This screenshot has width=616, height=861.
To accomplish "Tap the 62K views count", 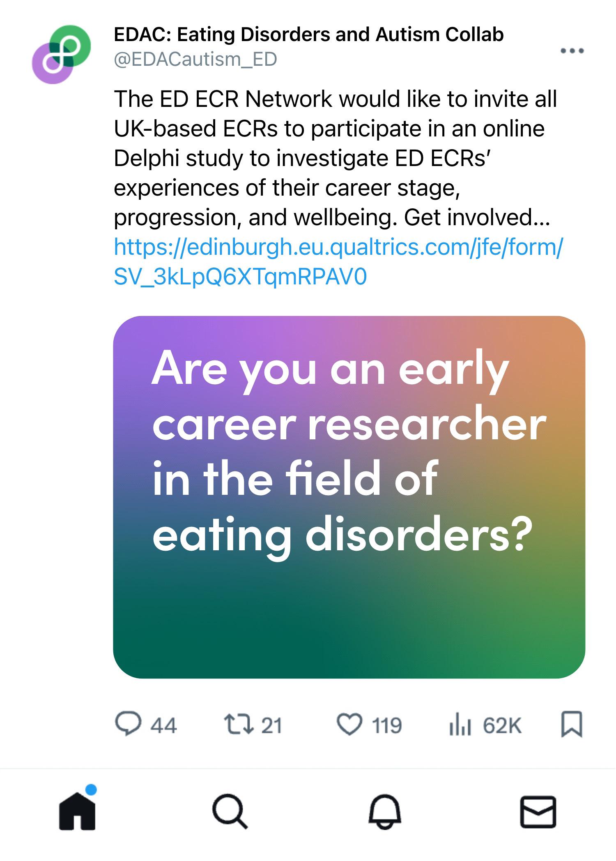I will click(502, 725).
